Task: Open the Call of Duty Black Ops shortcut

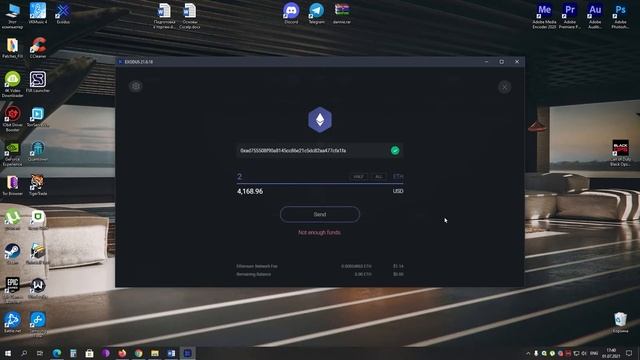Action: coord(620,153)
